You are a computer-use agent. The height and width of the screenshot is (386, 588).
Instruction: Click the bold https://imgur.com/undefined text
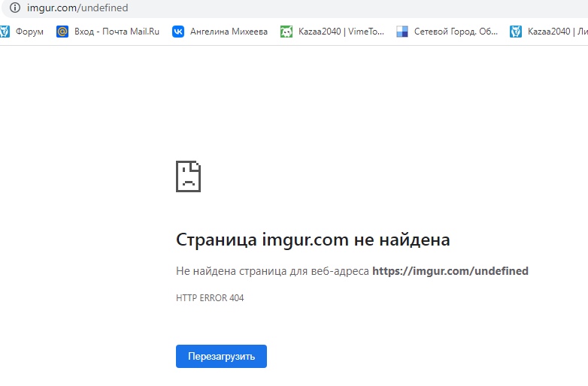(x=450, y=271)
